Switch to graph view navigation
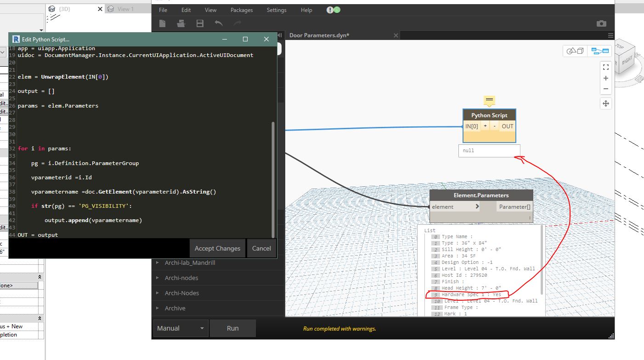This screenshot has width=644, height=360. coord(600,51)
